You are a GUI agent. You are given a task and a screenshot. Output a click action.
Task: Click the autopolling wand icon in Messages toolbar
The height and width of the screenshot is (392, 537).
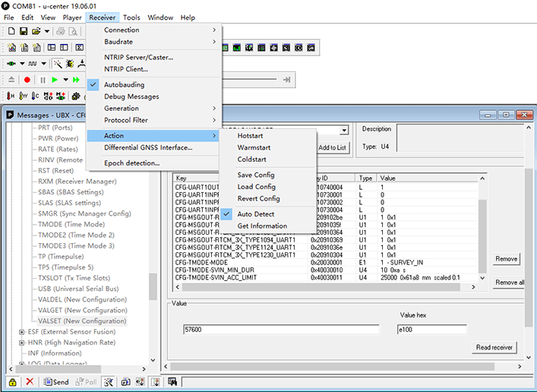(x=109, y=381)
